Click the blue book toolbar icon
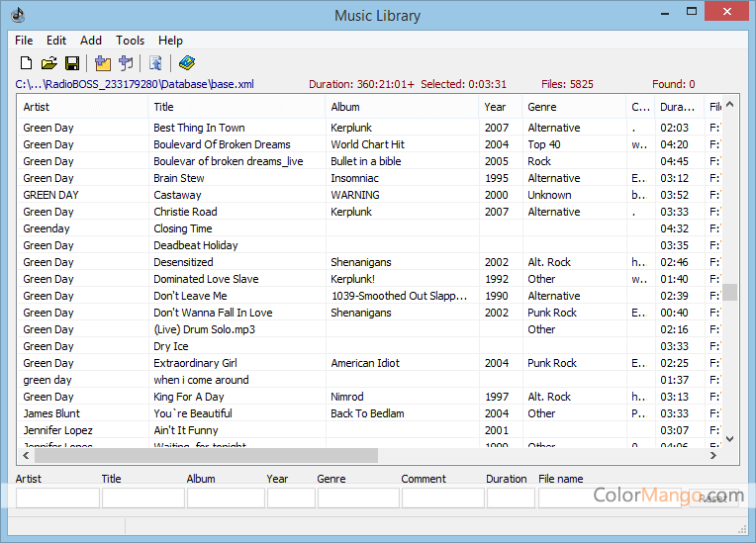756x543 pixels. click(x=186, y=63)
